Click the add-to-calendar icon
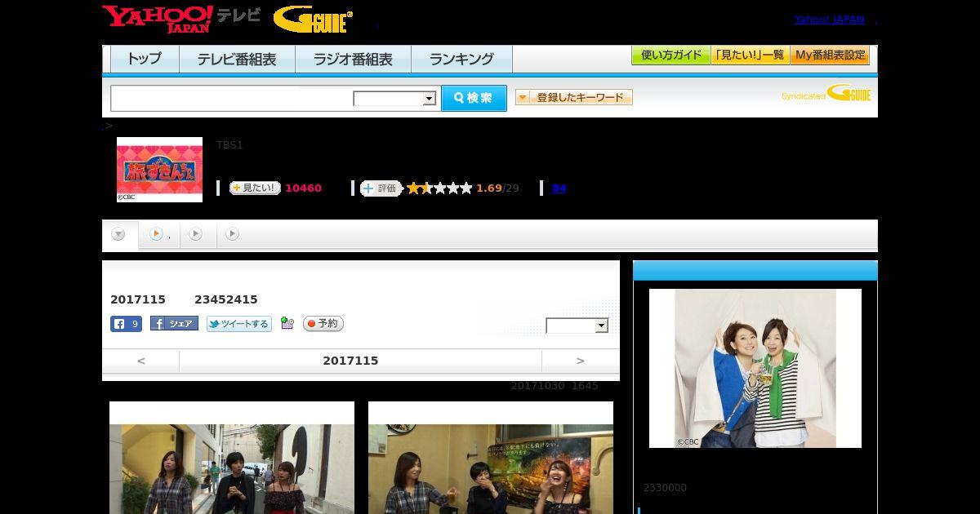The height and width of the screenshot is (514, 980). 287,323
